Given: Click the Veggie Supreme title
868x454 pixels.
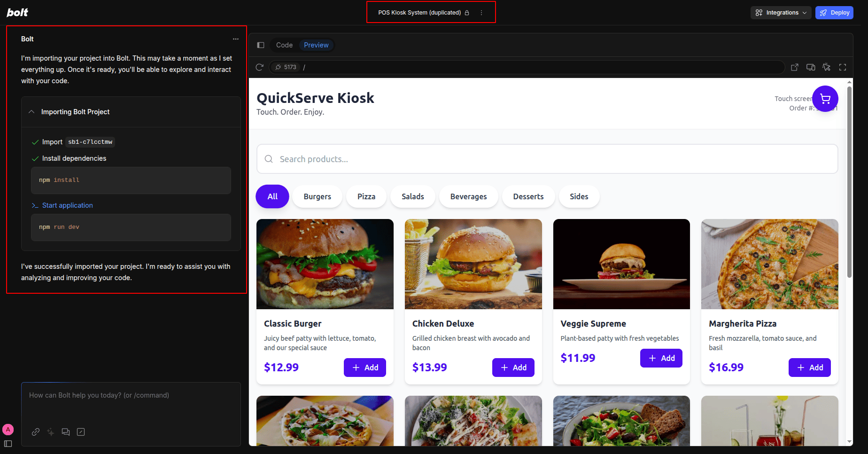Looking at the screenshot, I should (593, 324).
